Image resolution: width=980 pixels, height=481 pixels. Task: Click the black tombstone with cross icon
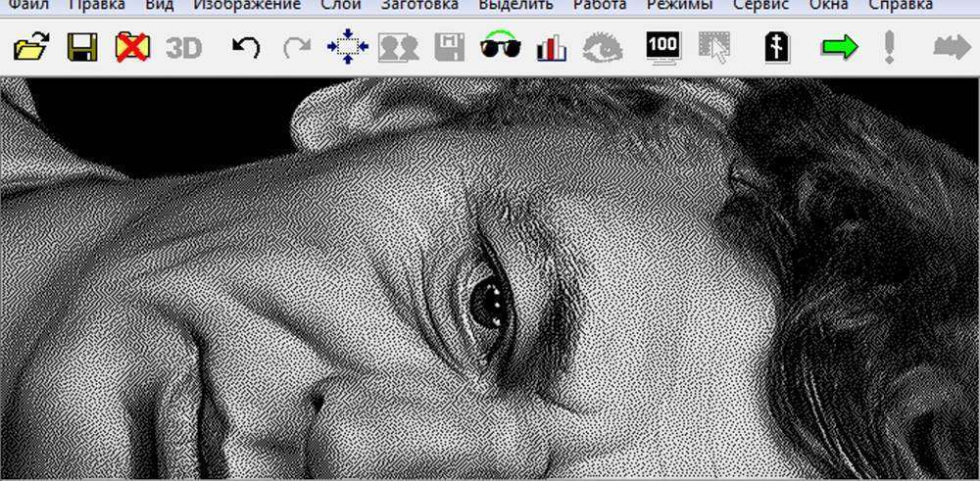tap(777, 47)
